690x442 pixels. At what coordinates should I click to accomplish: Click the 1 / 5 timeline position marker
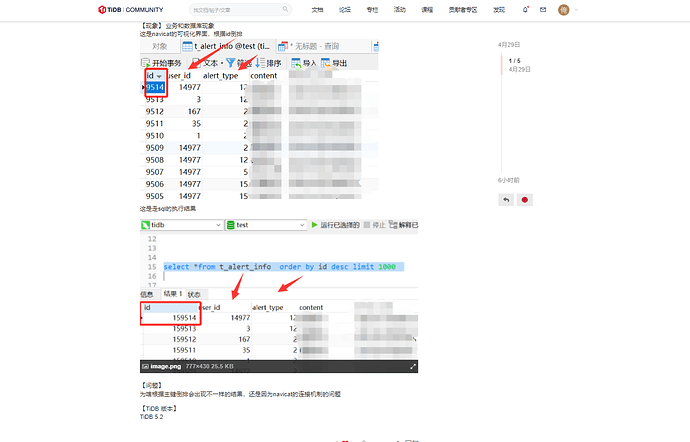tap(514, 61)
